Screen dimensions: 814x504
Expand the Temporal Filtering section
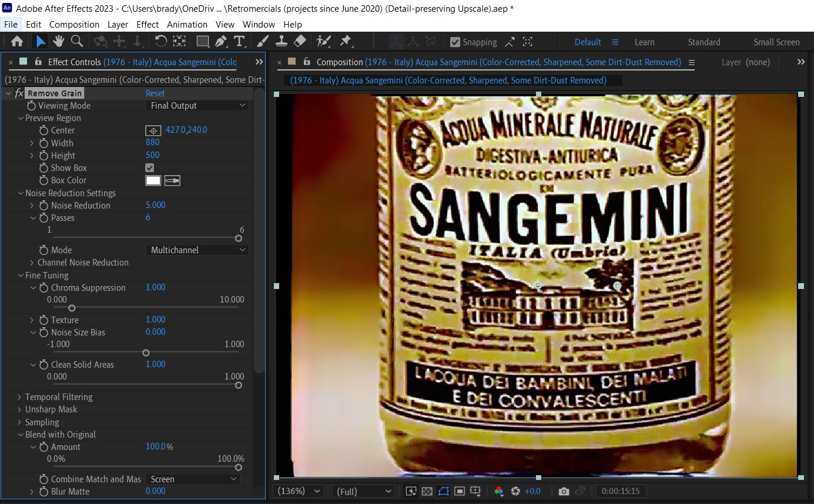(x=19, y=397)
